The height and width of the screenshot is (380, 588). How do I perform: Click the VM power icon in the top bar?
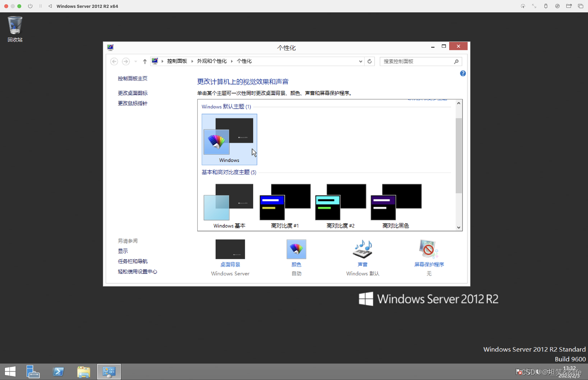(30, 6)
